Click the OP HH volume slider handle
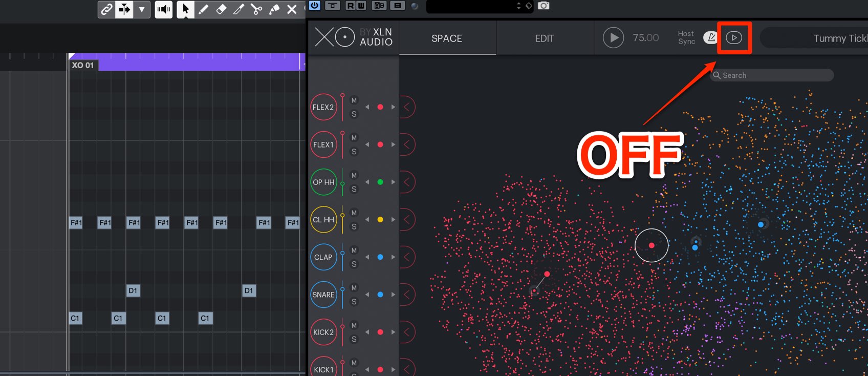Image resolution: width=868 pixels, height=376 pixels. pos(342,183)
